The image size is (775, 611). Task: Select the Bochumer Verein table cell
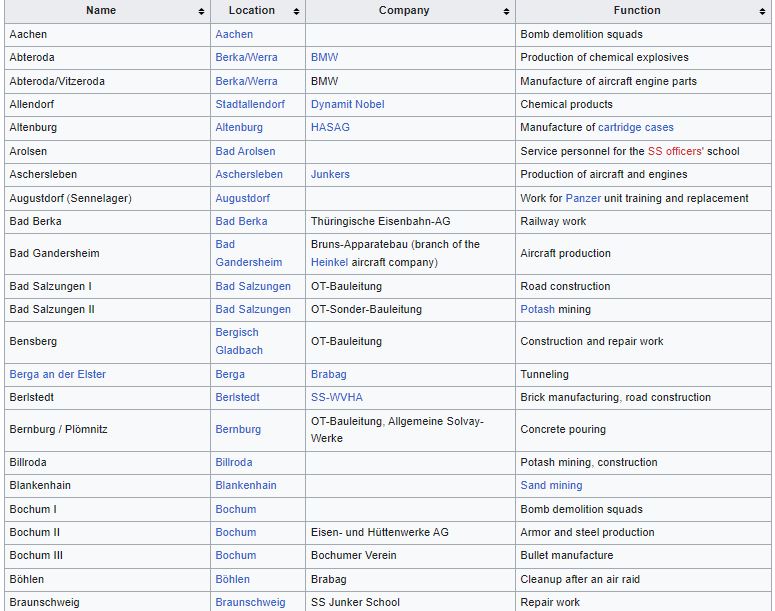tap(353, 555)
